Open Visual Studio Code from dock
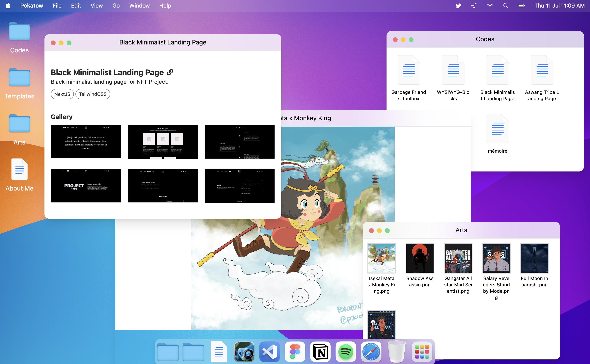This screenshot has width=590, height=364. point(269,352)
